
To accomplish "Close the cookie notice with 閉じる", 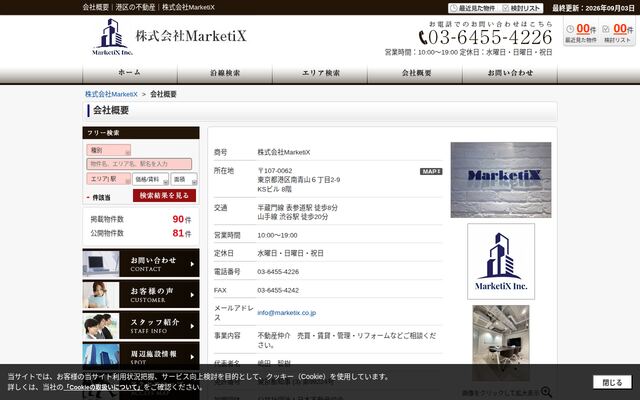I will (x=612, y=382).
